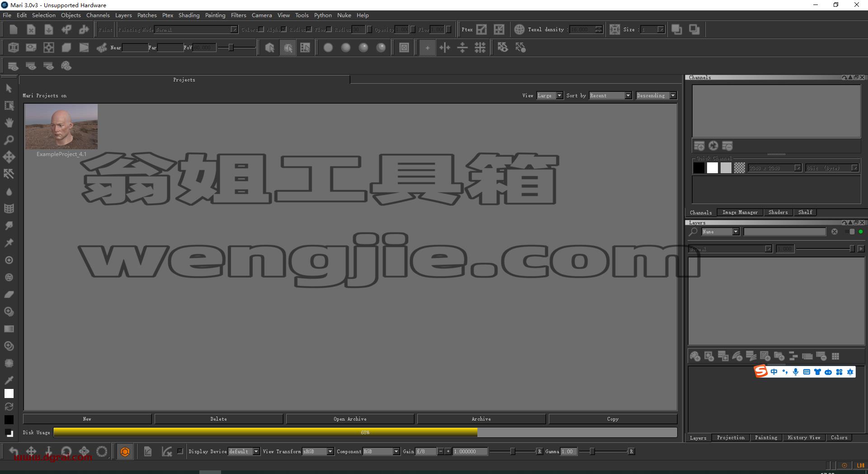Open the View size dropdown showing Large
The height and width of the screenshot is (474, 868).
tap(550, 95)
